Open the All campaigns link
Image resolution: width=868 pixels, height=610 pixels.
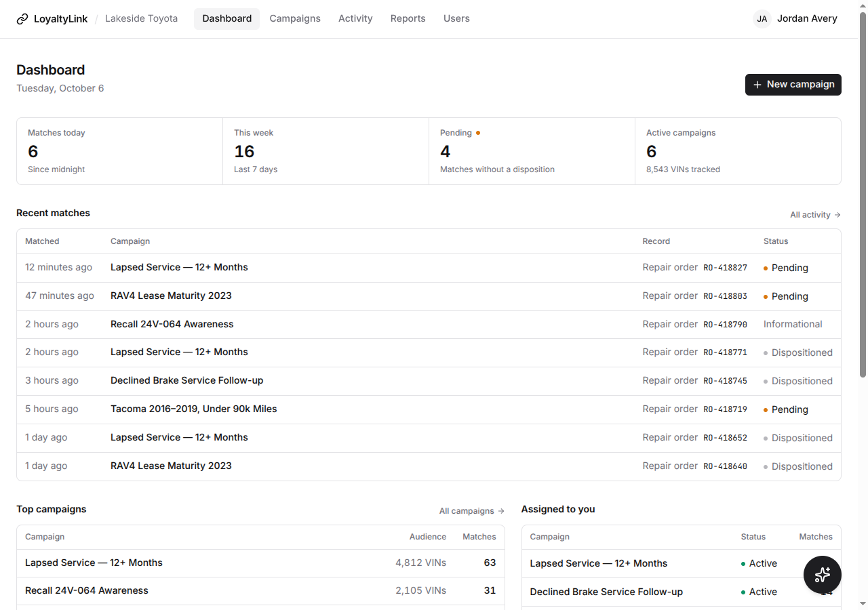pos(472,511)
